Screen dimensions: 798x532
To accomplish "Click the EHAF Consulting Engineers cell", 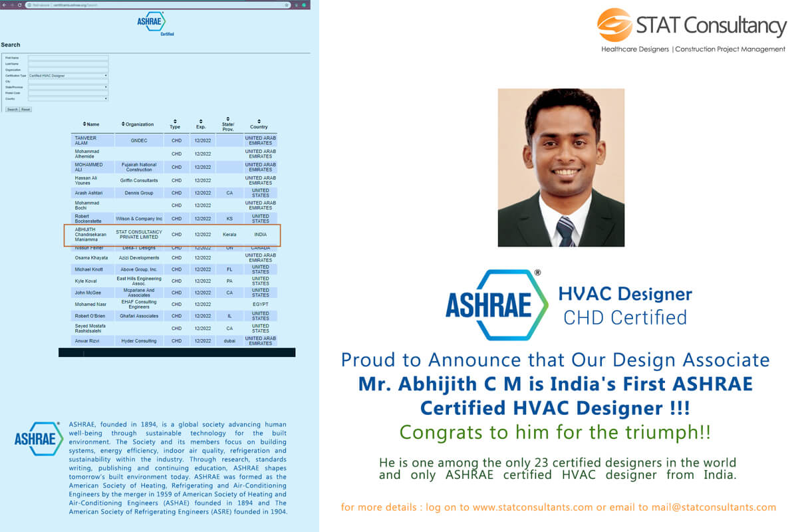I will coord(139,304).
